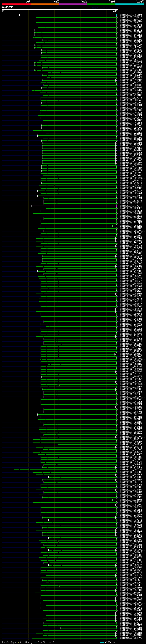Click the UniRef100_B6AH03 hit label
Viewport: 146px width, 644px height.
point(131,638)
